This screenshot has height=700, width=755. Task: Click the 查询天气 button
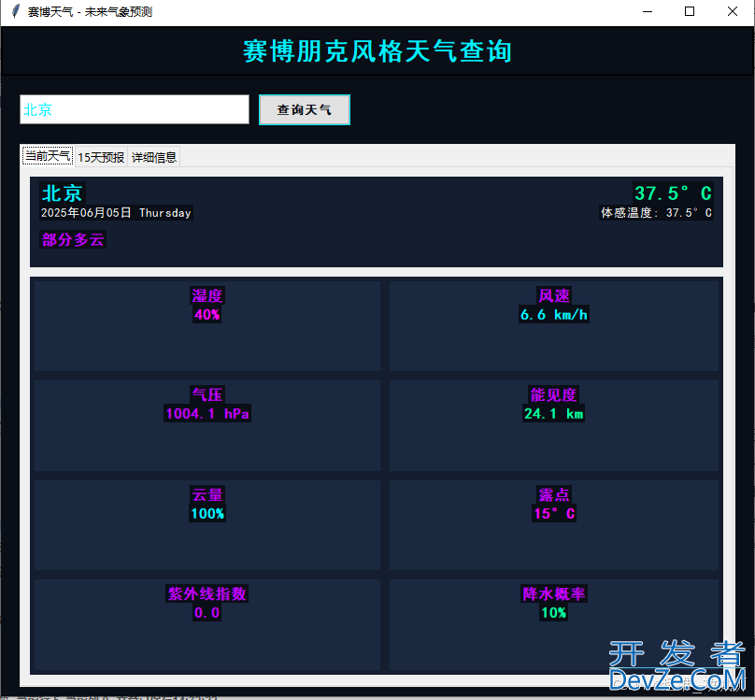tap(305, 109)
